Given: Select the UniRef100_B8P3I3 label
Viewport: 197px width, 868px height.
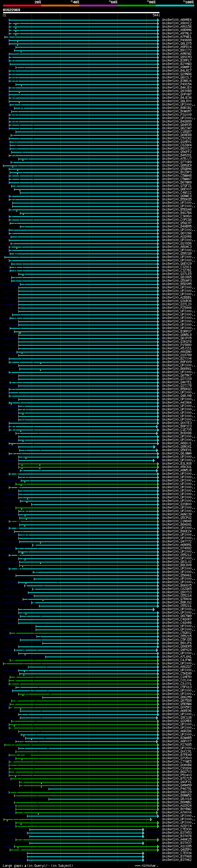Looking at the screenshot, I should coord(177,426).
